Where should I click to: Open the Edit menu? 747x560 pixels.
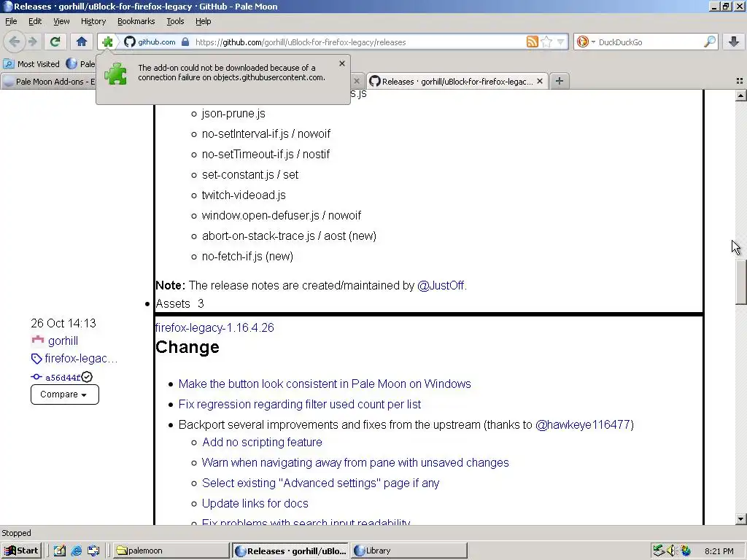35,21
